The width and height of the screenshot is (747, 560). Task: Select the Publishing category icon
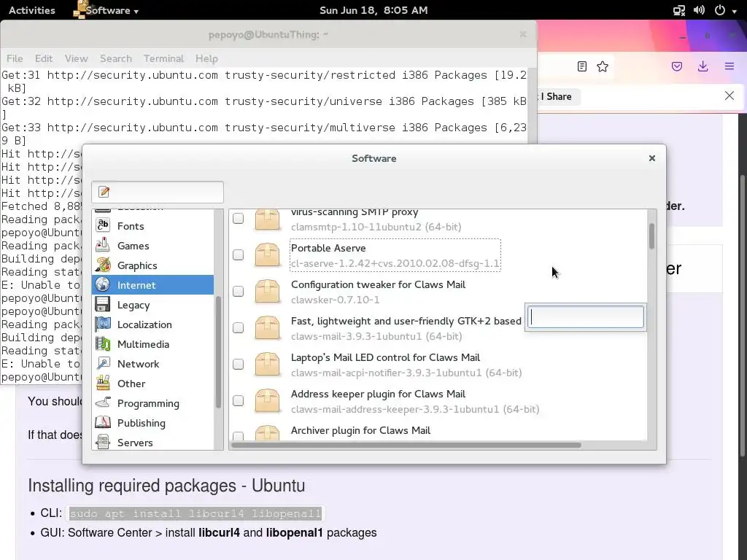click(x=103, y=422)
